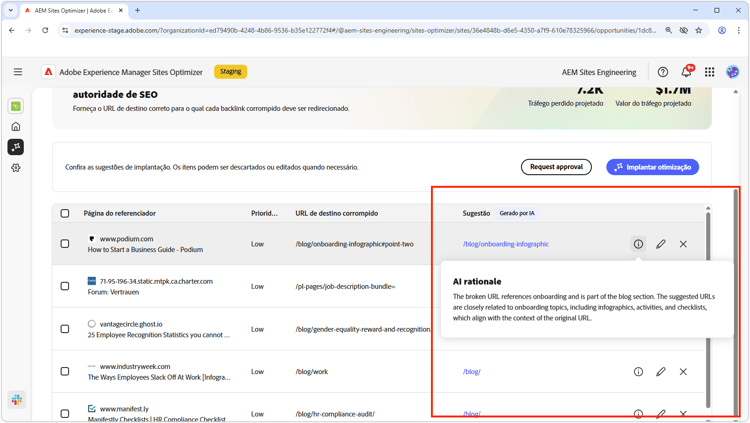Reload the browser page

coord(45,30)
